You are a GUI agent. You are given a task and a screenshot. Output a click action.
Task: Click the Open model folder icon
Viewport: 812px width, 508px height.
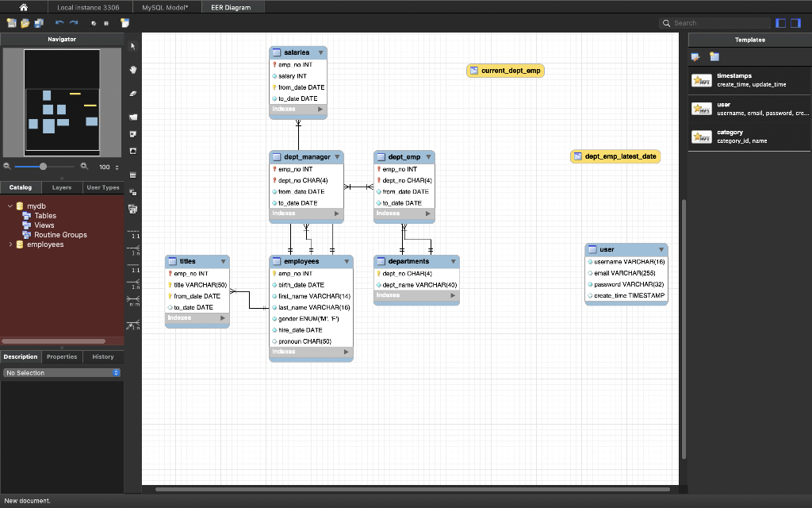(x=26, y=23)
